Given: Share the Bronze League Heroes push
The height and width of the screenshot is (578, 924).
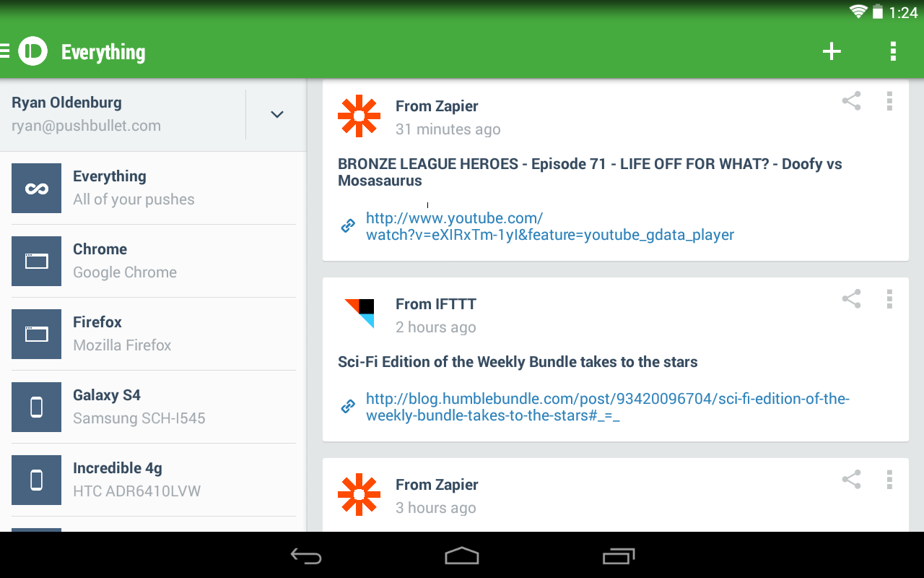Looking at the screenshot, I should point(852,101).
